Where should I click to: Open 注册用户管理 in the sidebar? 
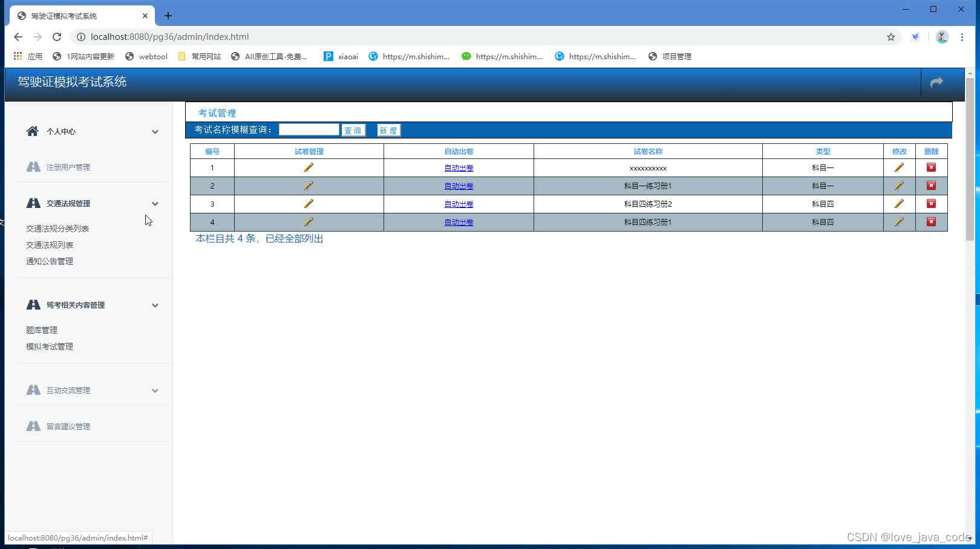pyautogui.click(x=68, y=167)
